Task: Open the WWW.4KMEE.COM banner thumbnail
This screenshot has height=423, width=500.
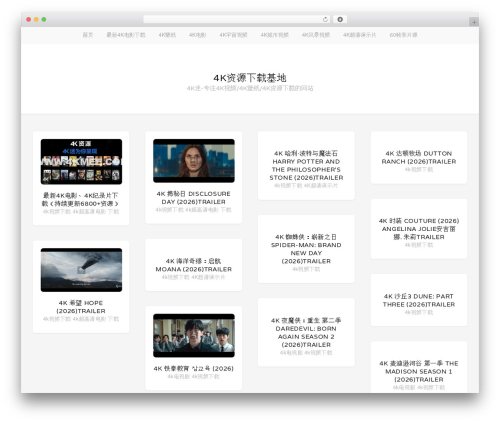Action: pos(81,162)
